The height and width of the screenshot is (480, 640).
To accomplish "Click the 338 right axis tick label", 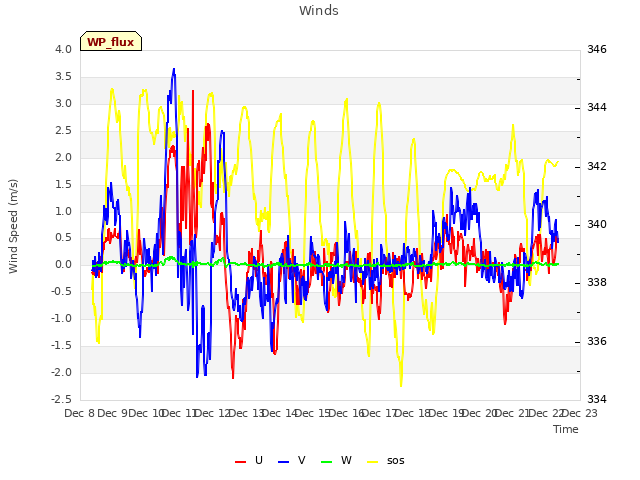I will (x=597, y=282).
